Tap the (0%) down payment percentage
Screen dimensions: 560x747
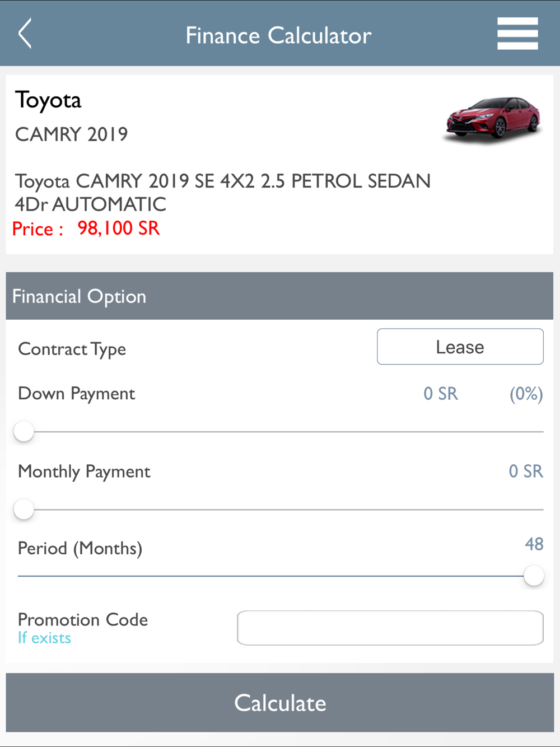tap(526, 394)
